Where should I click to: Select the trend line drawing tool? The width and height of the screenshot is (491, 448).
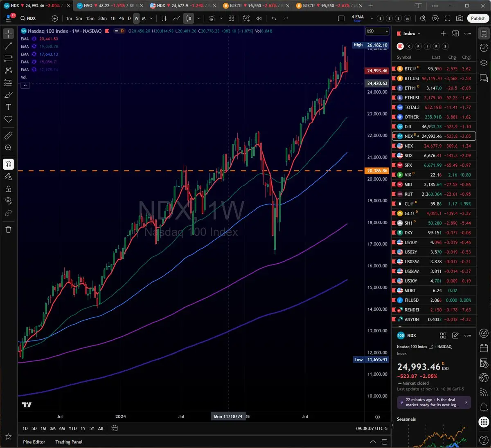tap(8, 46)
